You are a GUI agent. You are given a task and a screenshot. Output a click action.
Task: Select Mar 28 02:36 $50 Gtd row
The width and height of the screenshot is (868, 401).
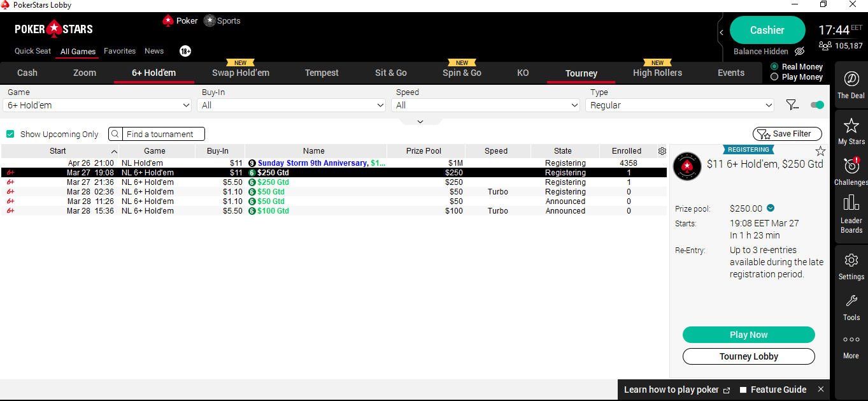tap(334, 192)
